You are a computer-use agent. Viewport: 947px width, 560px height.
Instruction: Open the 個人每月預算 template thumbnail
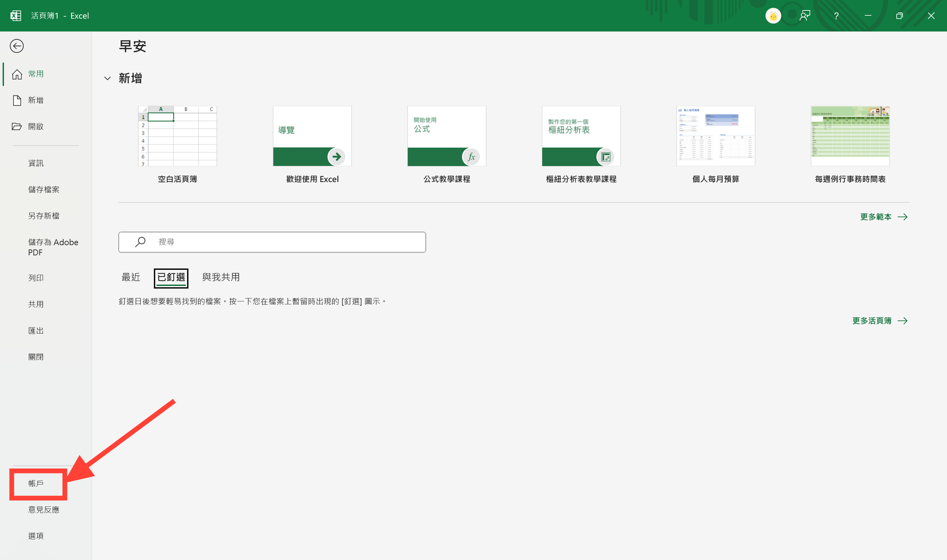[x=715, y=136]
